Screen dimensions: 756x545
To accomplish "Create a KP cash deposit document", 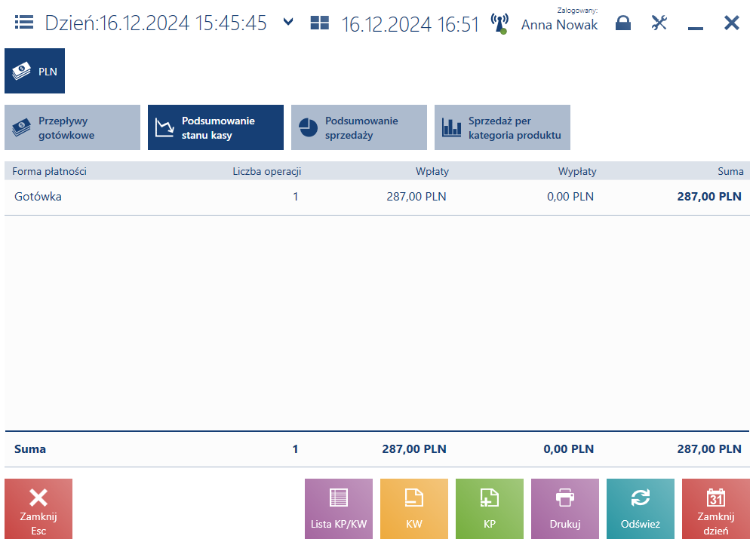I will click(x=490, y=508).
